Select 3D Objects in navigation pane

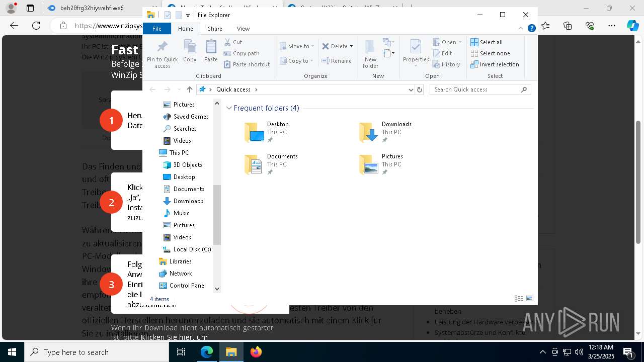tap(183, 165)
